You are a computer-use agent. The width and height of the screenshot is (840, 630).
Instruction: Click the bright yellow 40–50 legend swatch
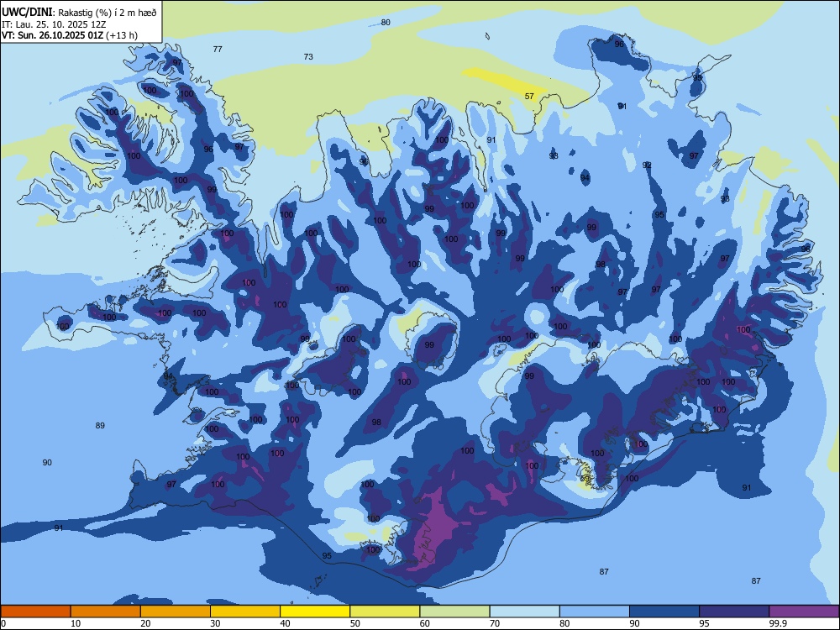(x=315, y=612)
